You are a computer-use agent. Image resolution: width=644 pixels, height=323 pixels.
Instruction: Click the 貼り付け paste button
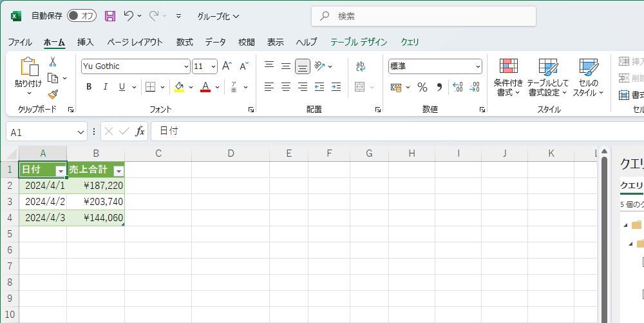(x=28, y=72)
